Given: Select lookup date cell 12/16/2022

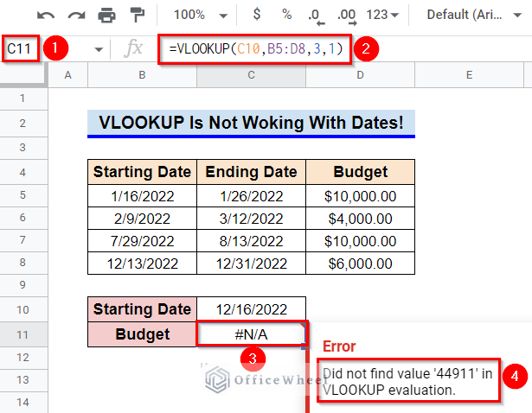Looking at the screenshot, I should pyautogui.click(x=251, y=309).
